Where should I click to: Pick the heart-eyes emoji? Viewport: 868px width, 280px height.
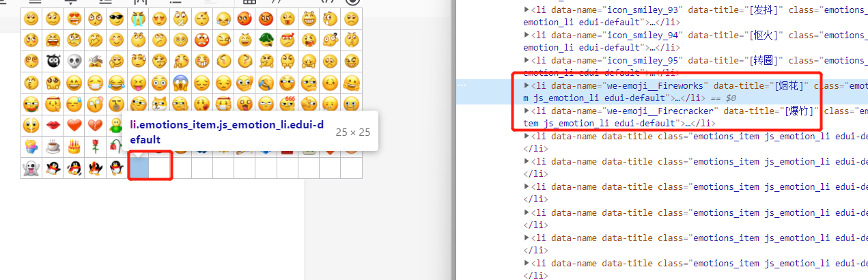pyautogui.click(x=74, y=19)
